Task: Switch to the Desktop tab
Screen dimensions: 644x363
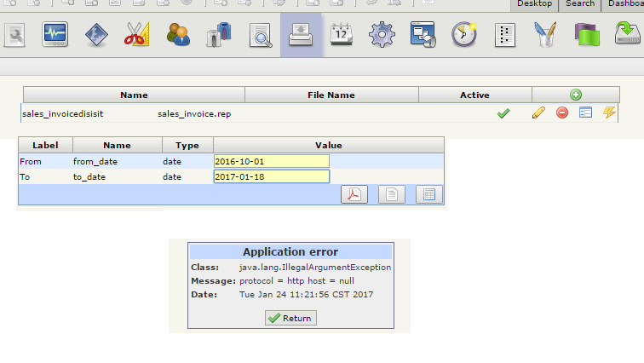Action: click(534, 5)
